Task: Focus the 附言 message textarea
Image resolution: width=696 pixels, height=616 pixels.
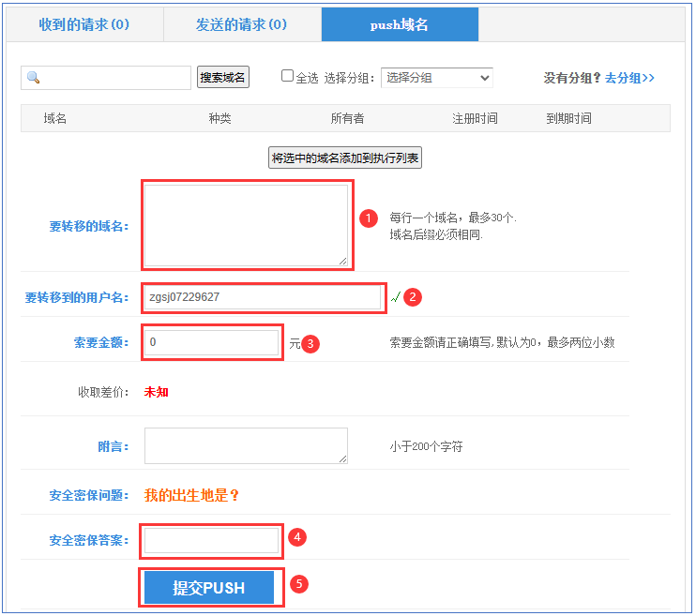Action: tap(246, 445)
